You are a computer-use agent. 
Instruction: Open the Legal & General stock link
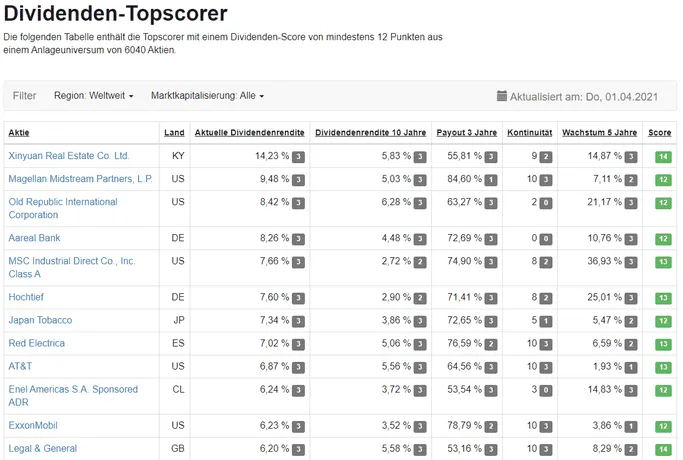click(43, 448)
